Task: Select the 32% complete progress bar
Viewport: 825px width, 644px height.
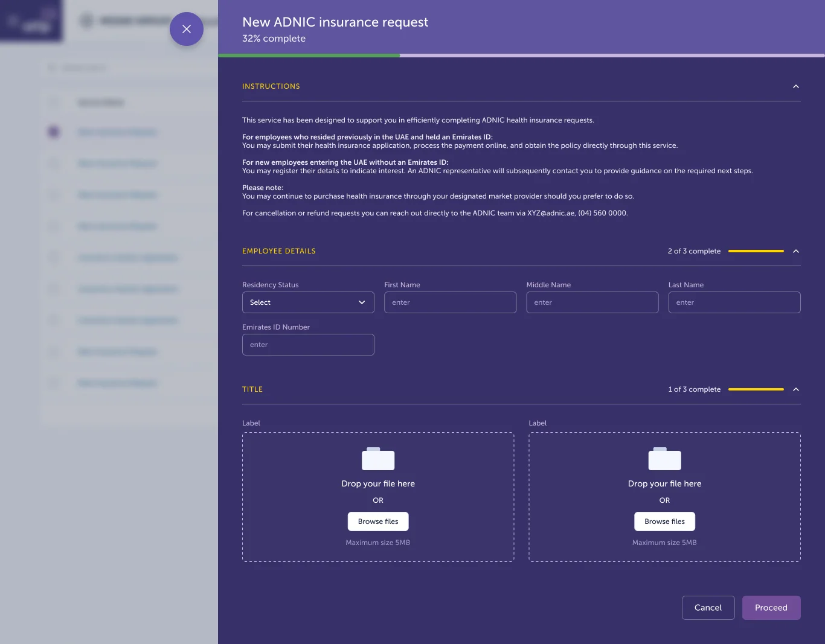Action: [x=521, y=56]
